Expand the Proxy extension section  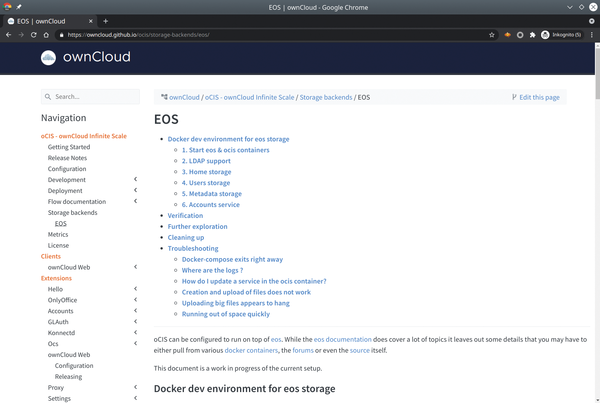tap(135, 387)
